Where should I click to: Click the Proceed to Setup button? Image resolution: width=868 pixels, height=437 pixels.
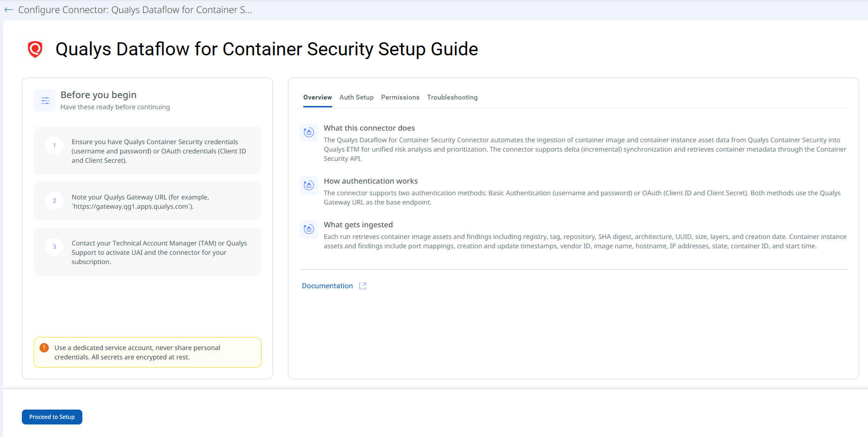pyautogui.click(x=52, y=417)
